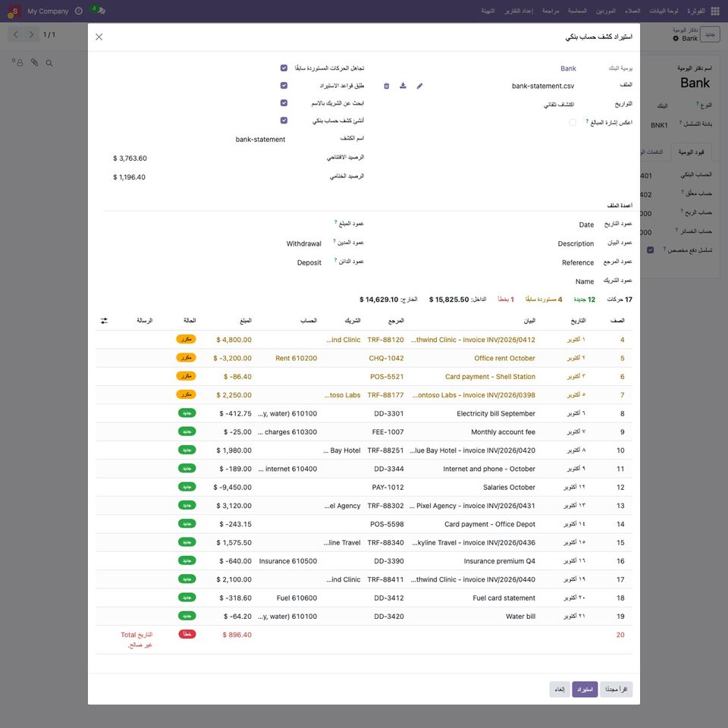Click My Company name in navbar

click(x=48, y=11)
